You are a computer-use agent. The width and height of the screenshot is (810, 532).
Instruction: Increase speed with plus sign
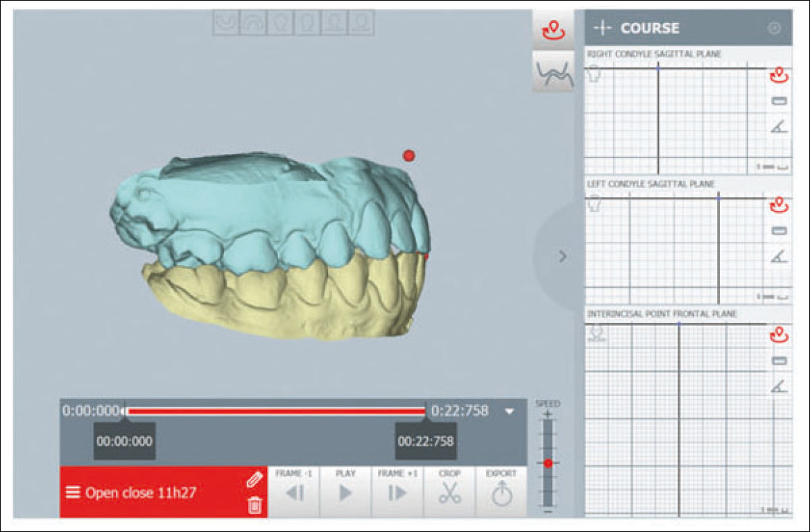[x=548, y=414]
